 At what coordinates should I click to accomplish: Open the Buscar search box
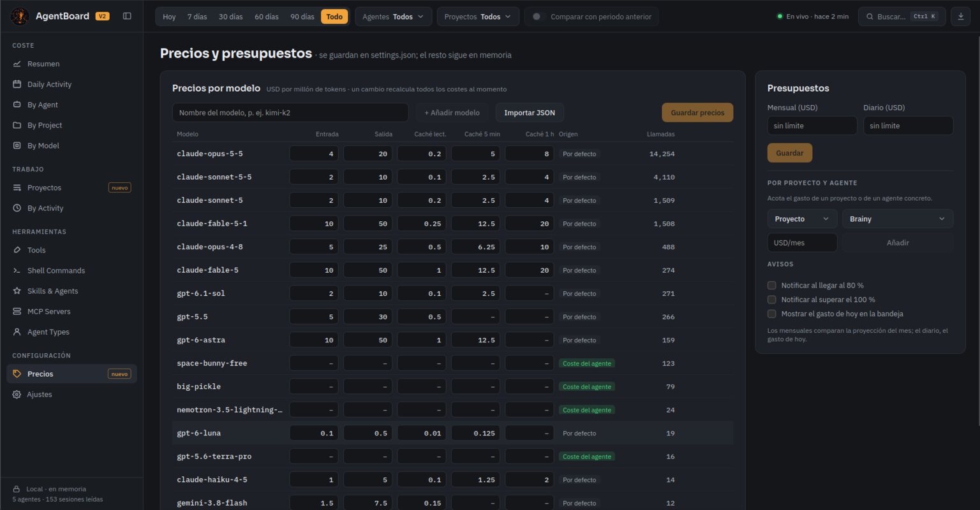pos(902,17)
